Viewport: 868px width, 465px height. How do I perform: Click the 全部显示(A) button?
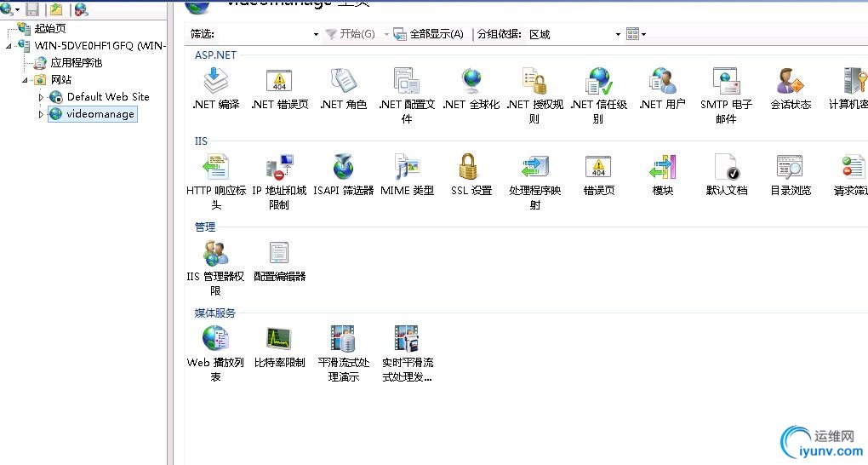(x=428, y=34)
